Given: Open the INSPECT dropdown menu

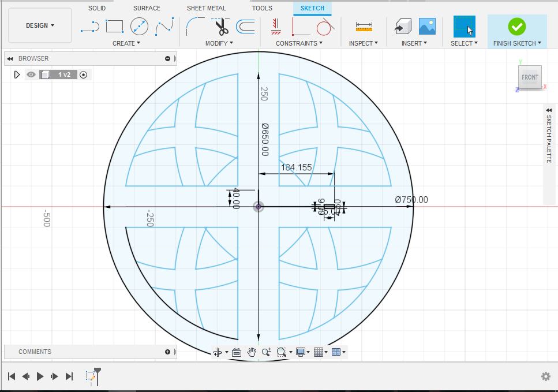Looking at the screenshot, I should point(364,43).
